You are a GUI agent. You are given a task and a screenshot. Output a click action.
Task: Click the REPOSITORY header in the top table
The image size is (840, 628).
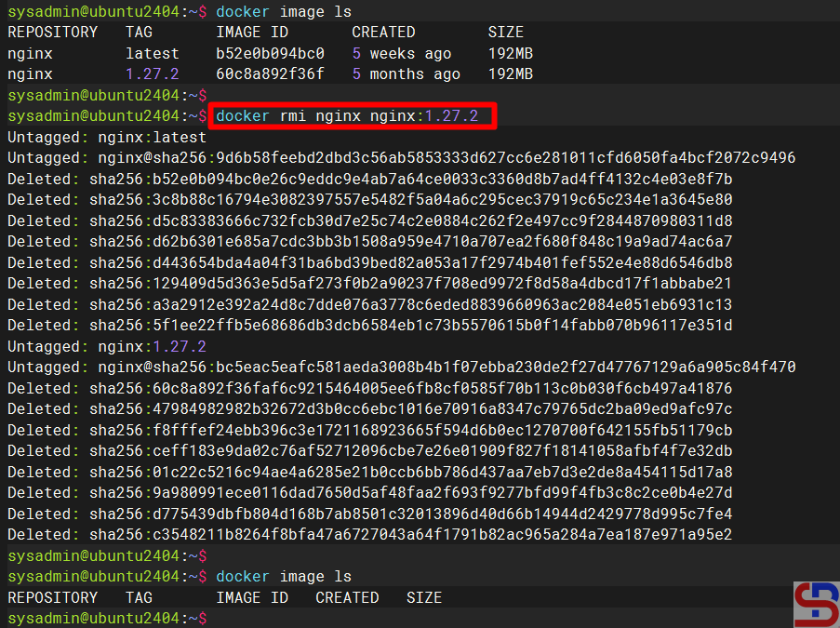point(52,33)
